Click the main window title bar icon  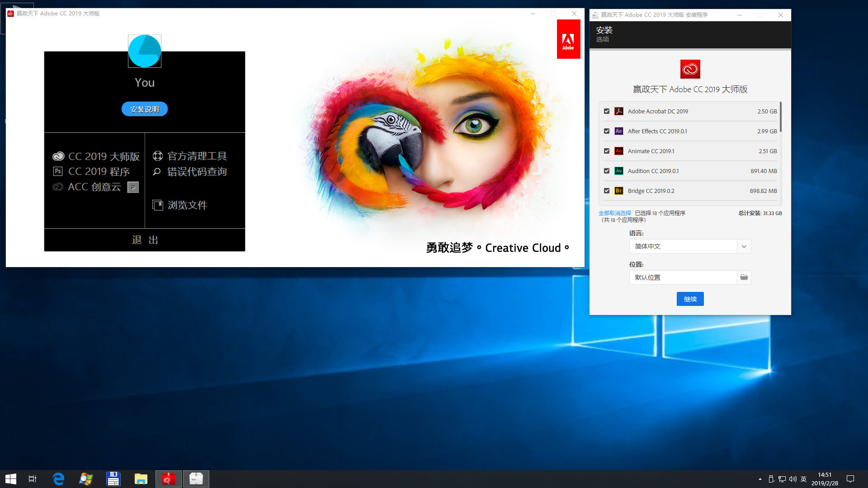(10, 14)
